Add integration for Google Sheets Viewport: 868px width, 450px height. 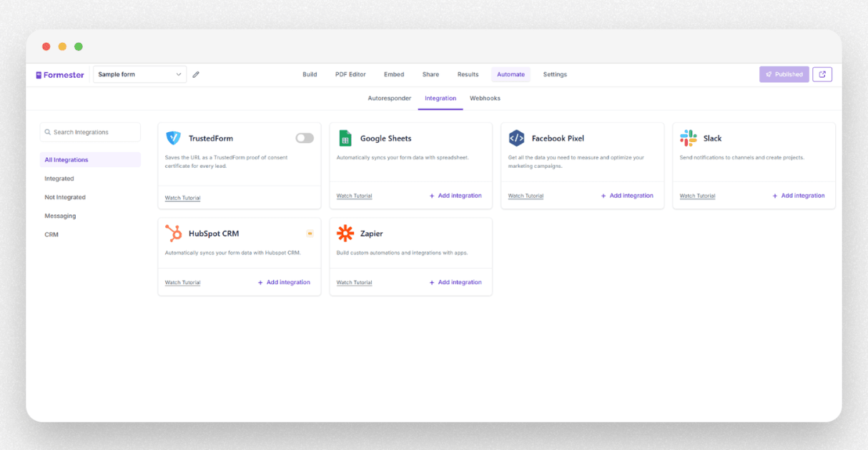tap(455, 196)
